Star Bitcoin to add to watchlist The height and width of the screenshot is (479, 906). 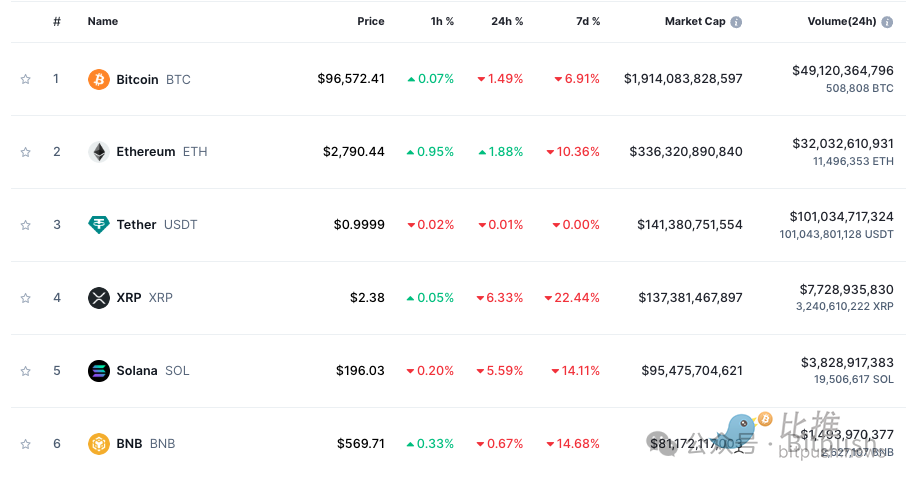[26, 79]
